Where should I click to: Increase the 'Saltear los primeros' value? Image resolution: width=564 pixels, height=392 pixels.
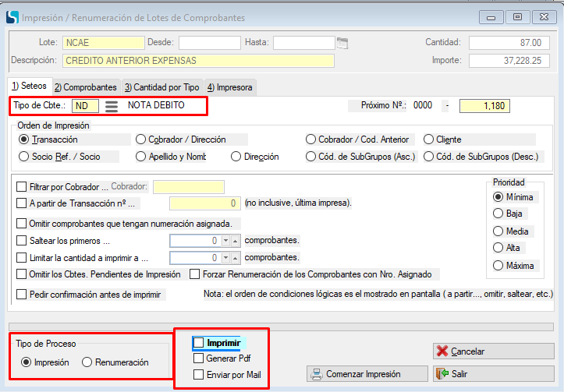(x=236, y=240)
